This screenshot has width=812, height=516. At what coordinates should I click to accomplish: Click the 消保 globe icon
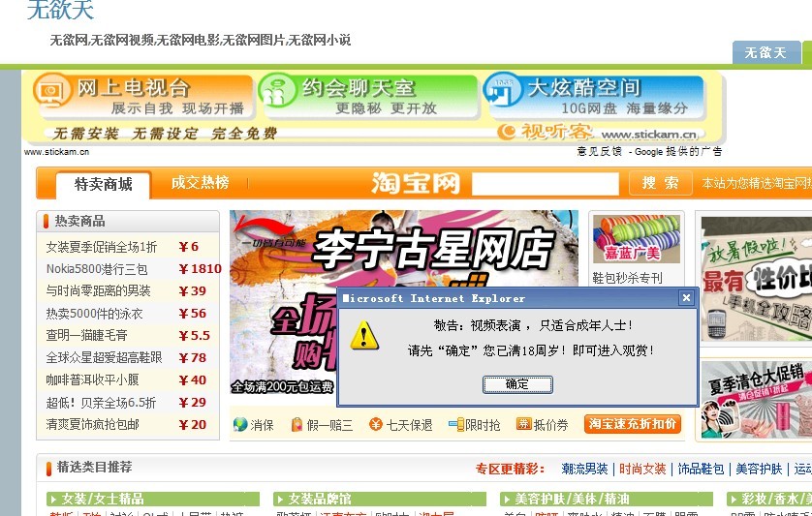[240, 424]
